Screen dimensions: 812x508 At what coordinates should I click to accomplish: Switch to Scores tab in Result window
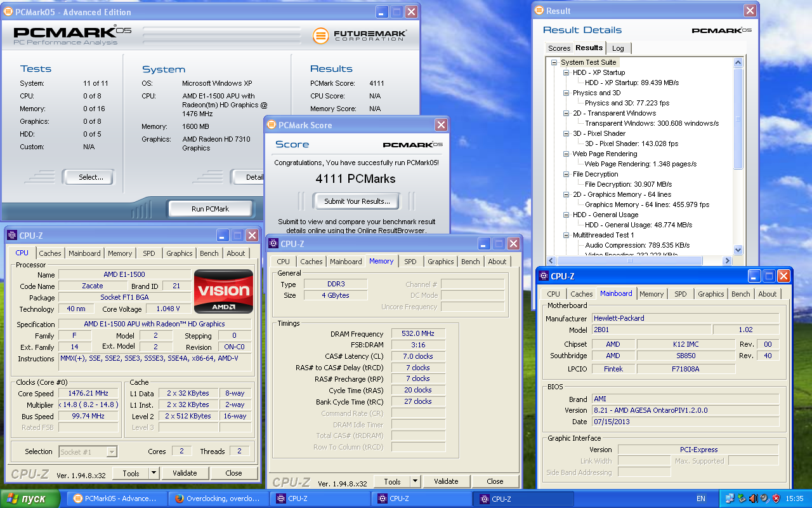[x=559, y=48]
